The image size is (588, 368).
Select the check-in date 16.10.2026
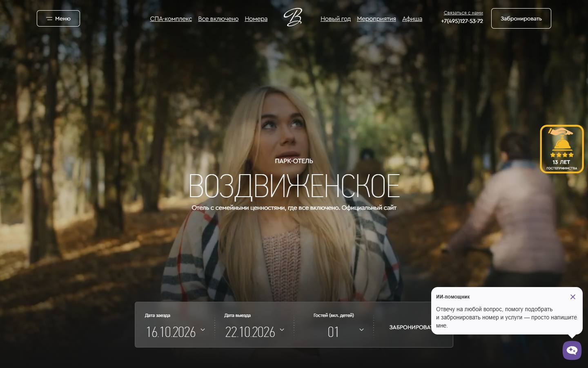(171, 332)
